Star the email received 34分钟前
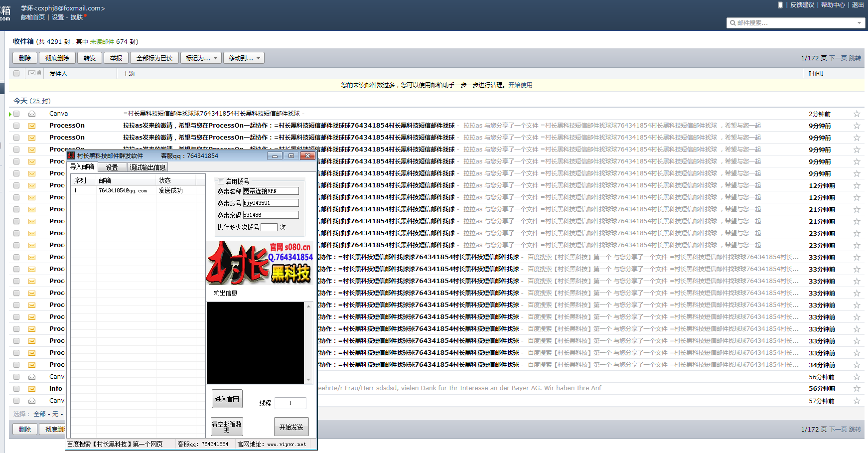This screenshot has height=453, width=868. click(x=857, y=365)
